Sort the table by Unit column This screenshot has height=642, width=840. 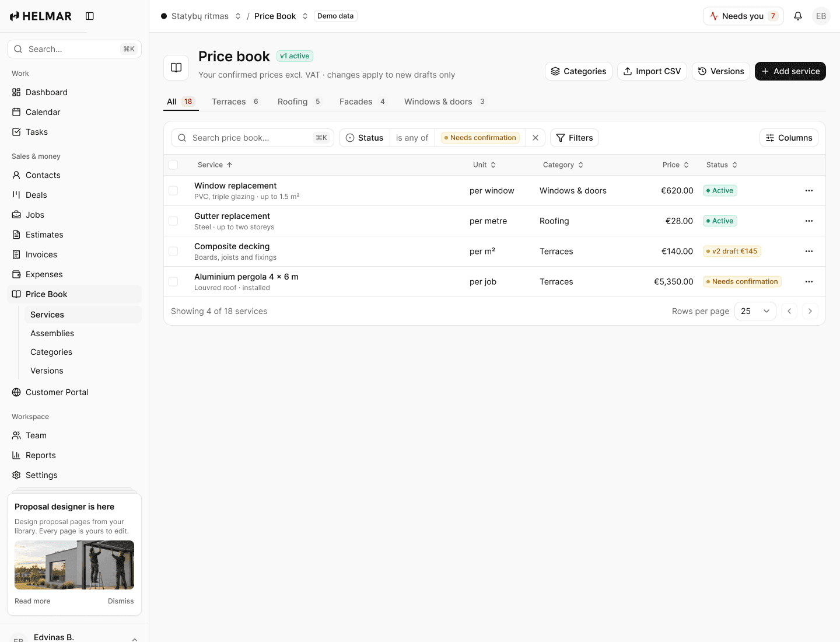click(485, 165)
